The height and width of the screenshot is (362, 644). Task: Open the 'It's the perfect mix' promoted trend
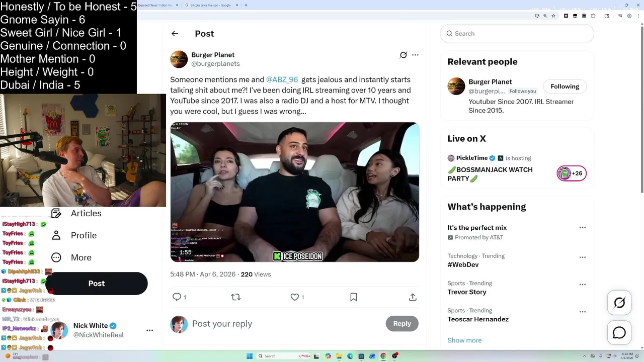pyautogui.click(x=477, y=228)
